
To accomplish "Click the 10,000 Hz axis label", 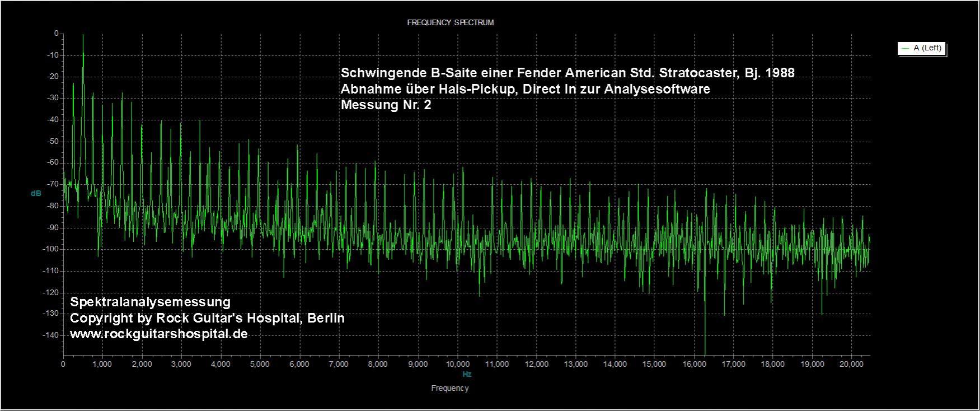I will [457, 364].
